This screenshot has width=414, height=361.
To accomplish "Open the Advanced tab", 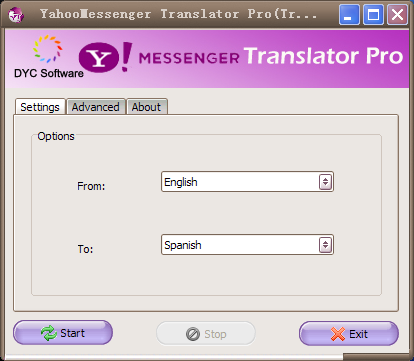I will (96, 107).
